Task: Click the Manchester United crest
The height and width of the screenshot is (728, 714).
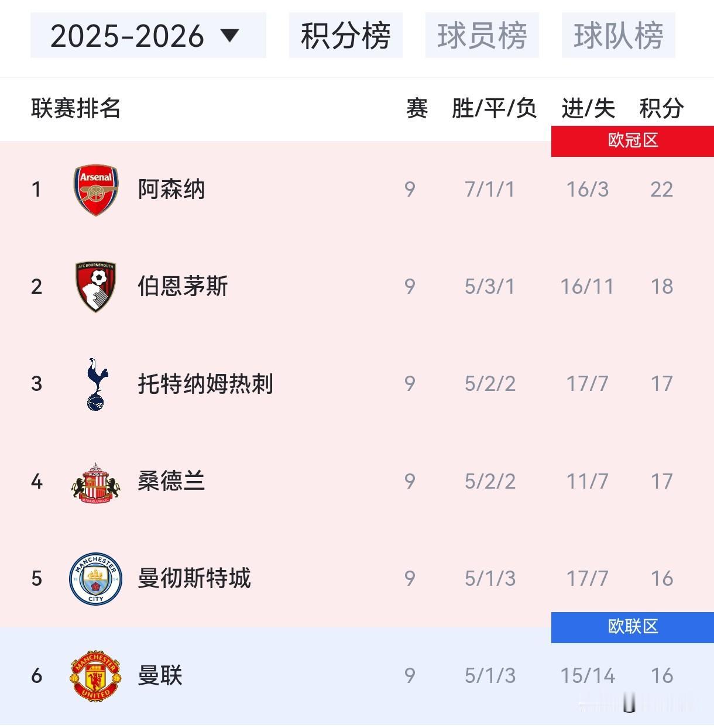Action: pos(96,676)
